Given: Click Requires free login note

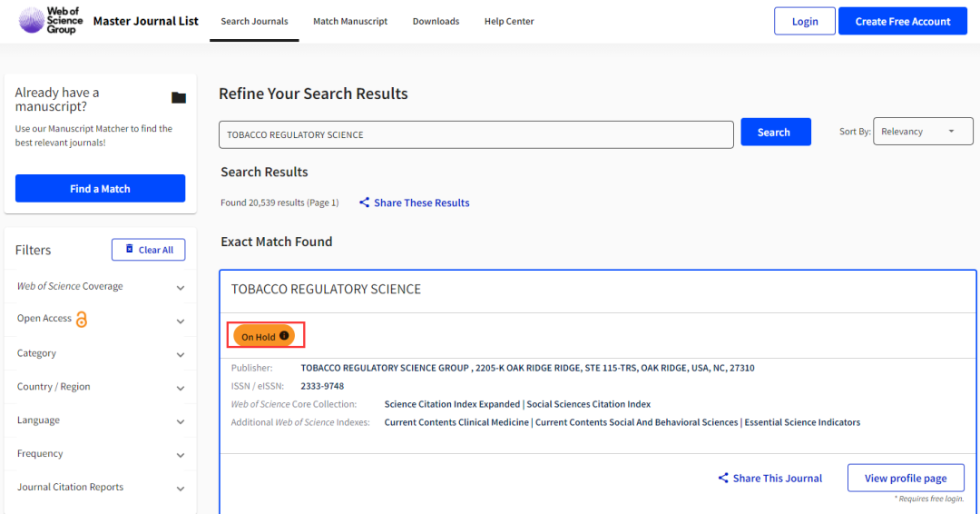Looking at the screenshot, I should pos(929,499).
